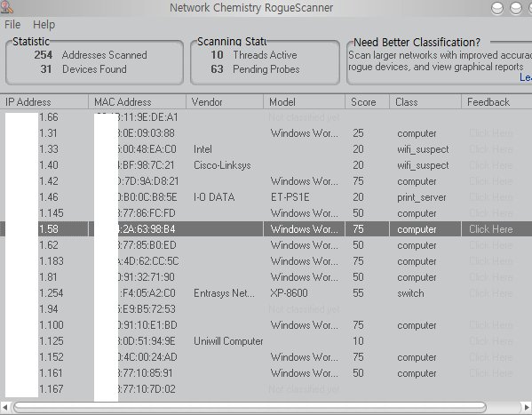The image size is (532, 415).
Task: Select the row with IP ending 1.161
Action: (x=266, y=373)
